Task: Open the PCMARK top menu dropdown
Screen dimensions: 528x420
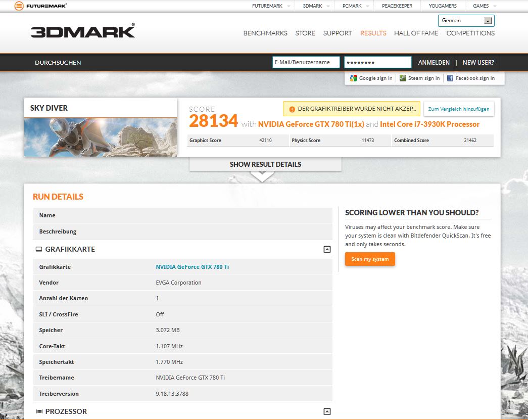Action: [367, 6]
